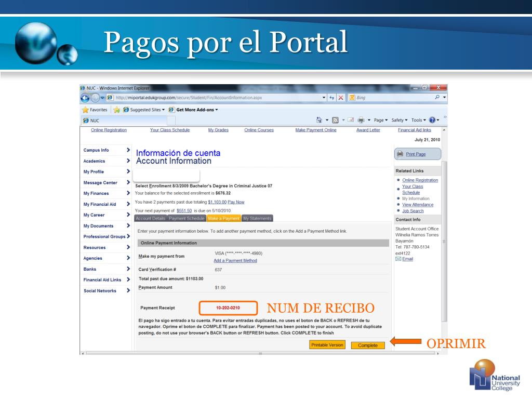
Task: Click the Pay Now link
Action: [236, 202]
